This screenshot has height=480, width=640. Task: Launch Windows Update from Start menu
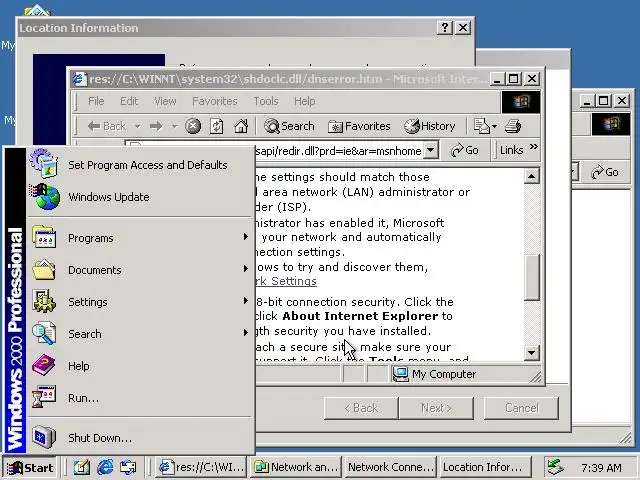click(141, 197)
